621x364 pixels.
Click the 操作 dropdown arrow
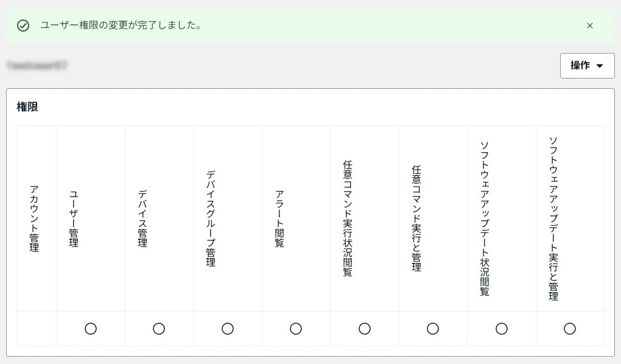click(x=601, y=66)
